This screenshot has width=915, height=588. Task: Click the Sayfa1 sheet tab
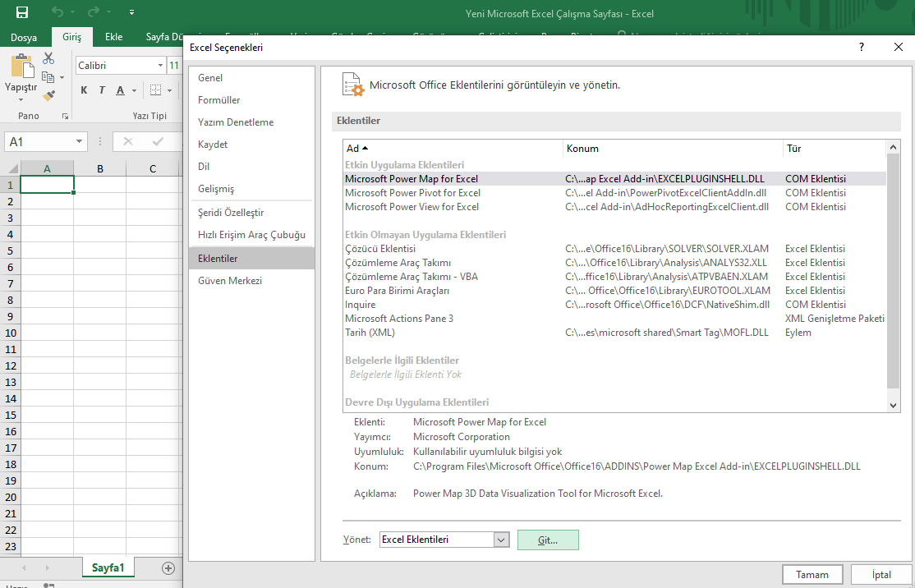(x=108, y=567)
